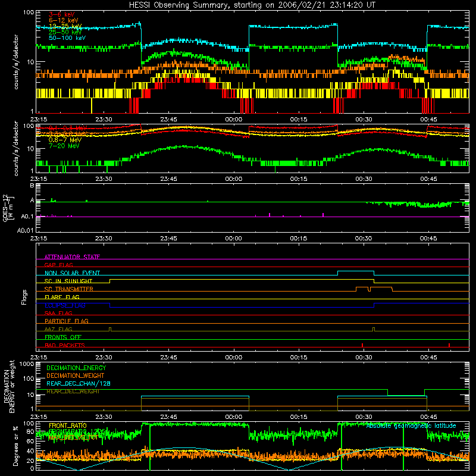
Task: Click the 23:30 tick under the MeV counts panel
Action: pos(104,179)
